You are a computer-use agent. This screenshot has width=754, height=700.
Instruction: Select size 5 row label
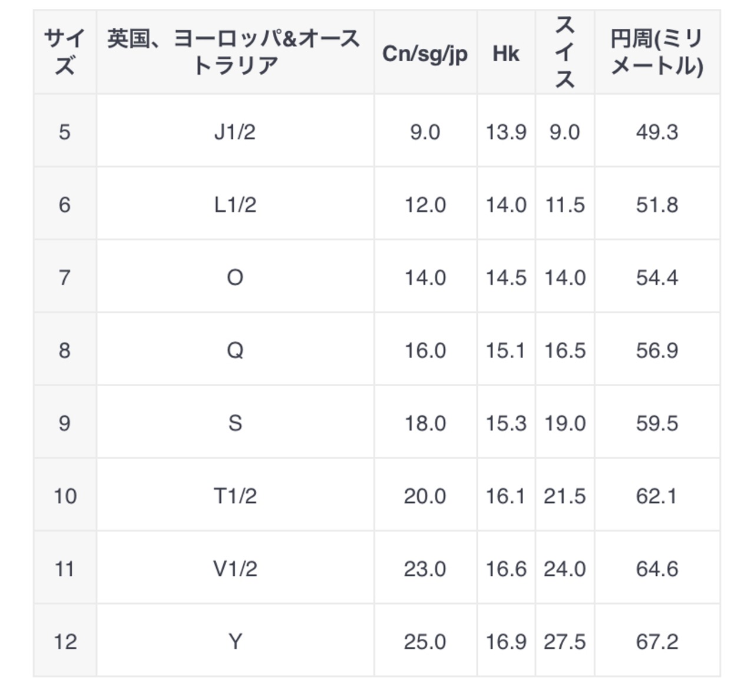65,132
